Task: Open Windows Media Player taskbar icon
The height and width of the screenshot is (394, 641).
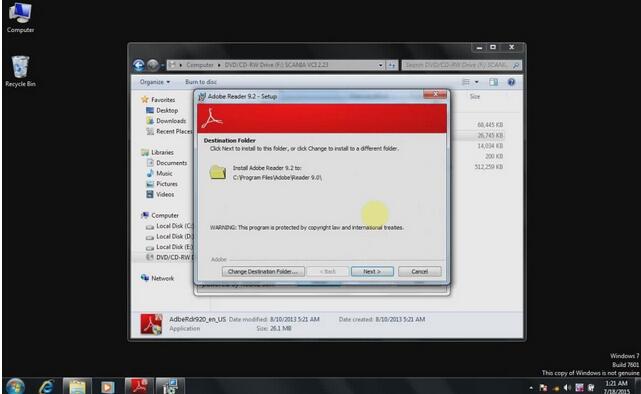Action: point(108,386)
